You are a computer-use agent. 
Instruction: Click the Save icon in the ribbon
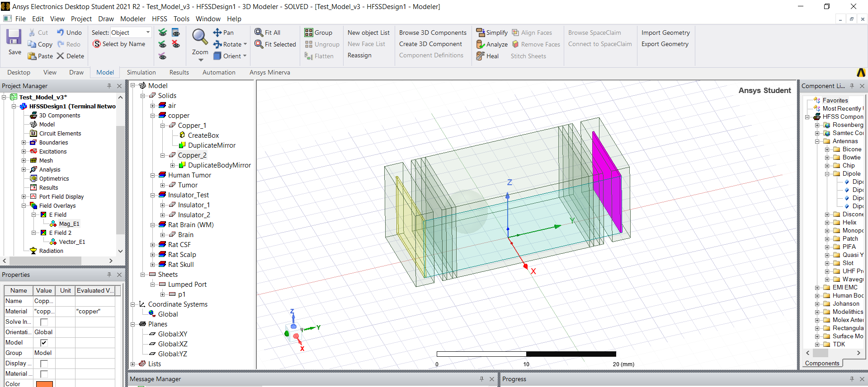14,37
